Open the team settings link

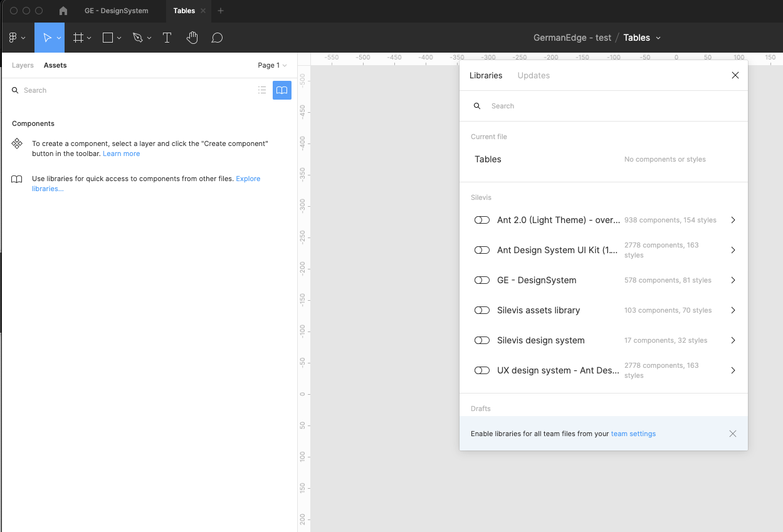pyautogui.click(x=633, y=434)
